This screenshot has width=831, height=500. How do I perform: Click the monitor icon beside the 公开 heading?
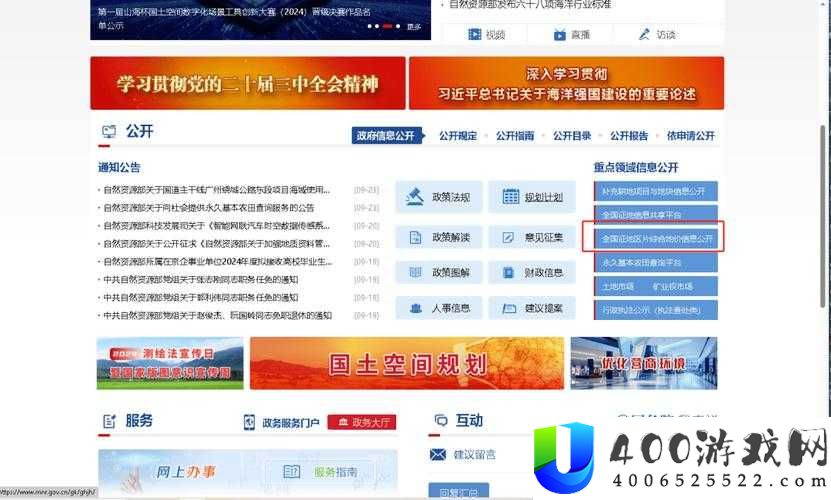coord(109,131)
